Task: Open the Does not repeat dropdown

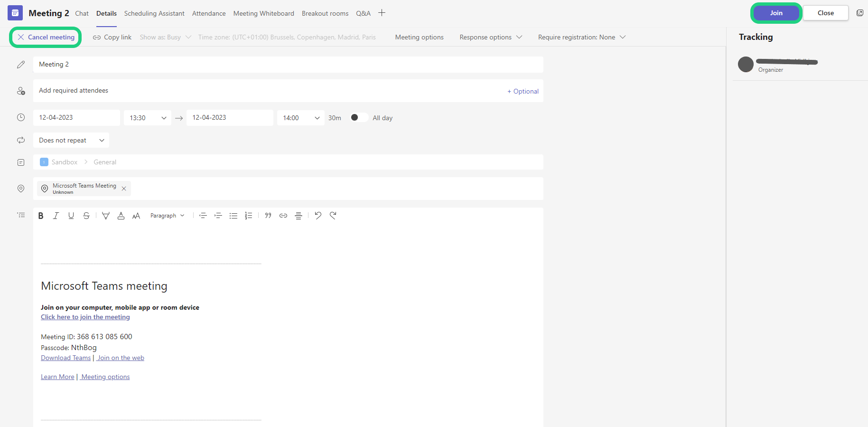Action: 71,140
